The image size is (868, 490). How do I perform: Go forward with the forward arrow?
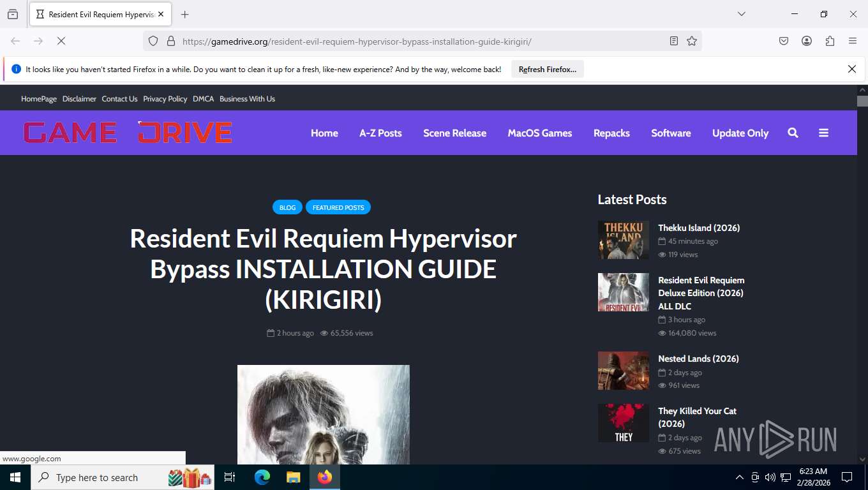38,41
